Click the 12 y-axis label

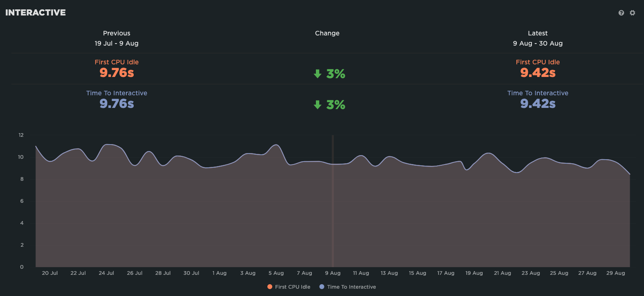pos(21,135)
